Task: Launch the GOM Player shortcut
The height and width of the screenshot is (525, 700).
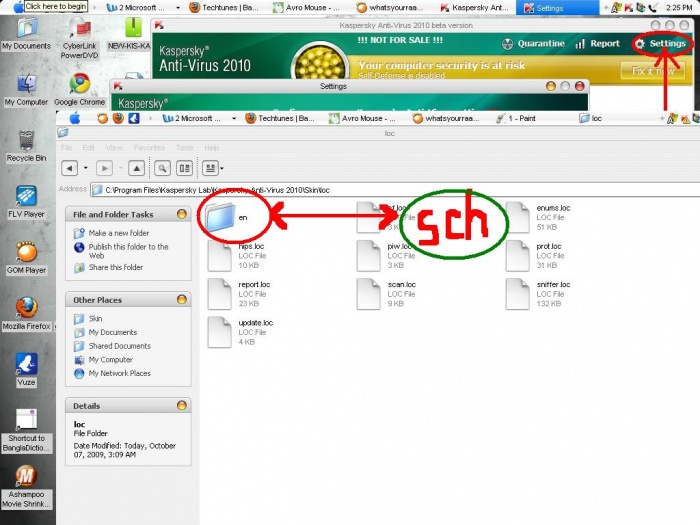Action: point(26,258)
